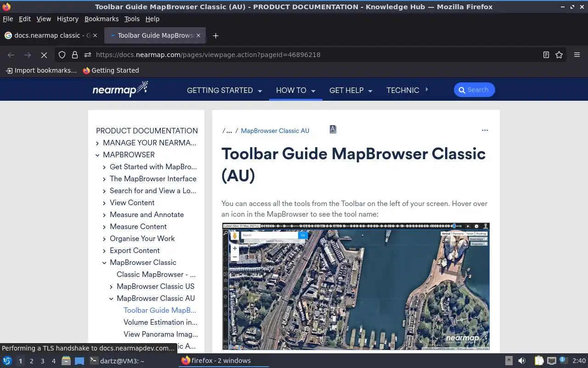Open the Firefox hamburger application menu
This screenshot has width=588, height=368.
tap(577, 55)
